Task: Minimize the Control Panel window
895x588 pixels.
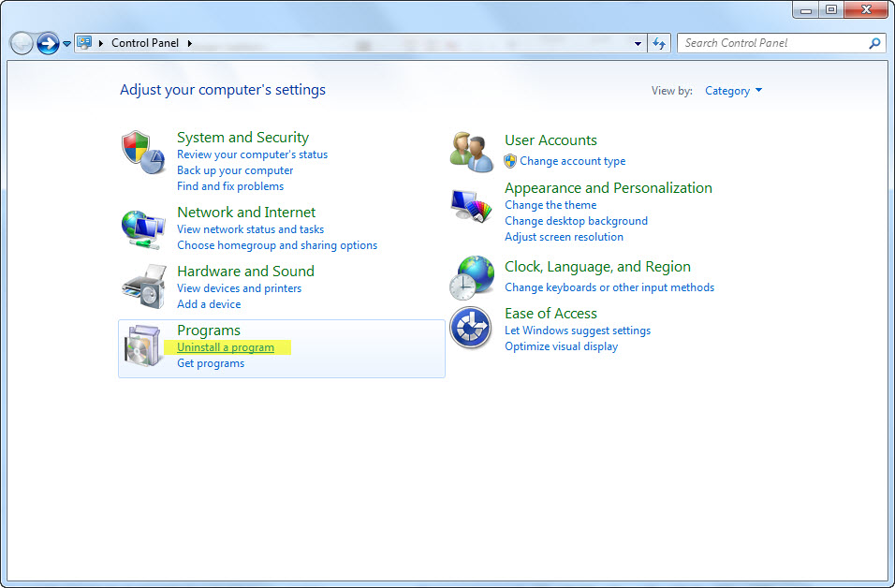Action: (806, 9)
